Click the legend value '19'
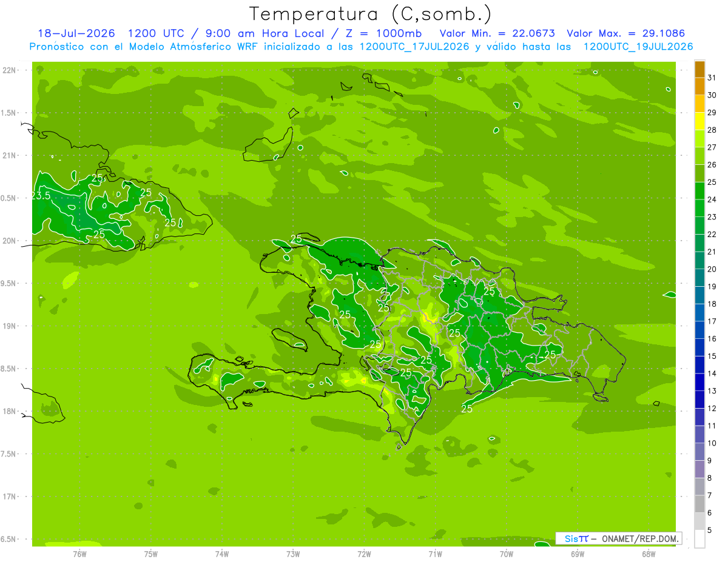Screen dimensions: 728x562 pyautogui.click(x=712, y=287)
